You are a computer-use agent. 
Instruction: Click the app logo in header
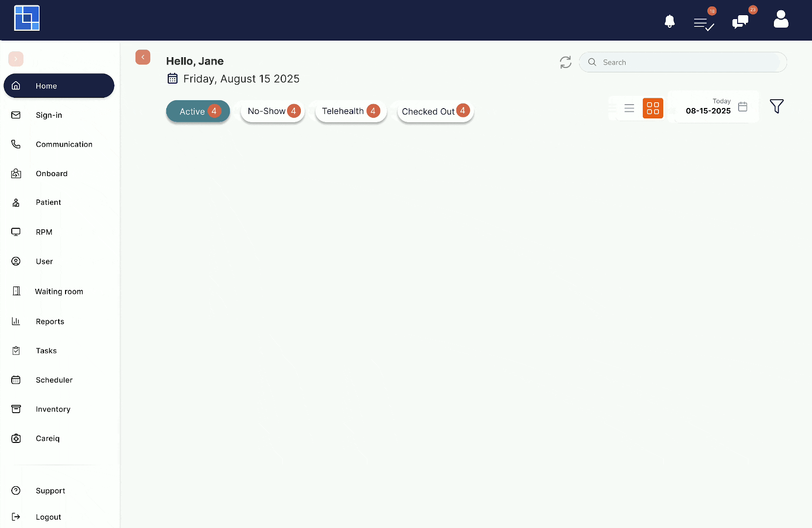[27, 18]
